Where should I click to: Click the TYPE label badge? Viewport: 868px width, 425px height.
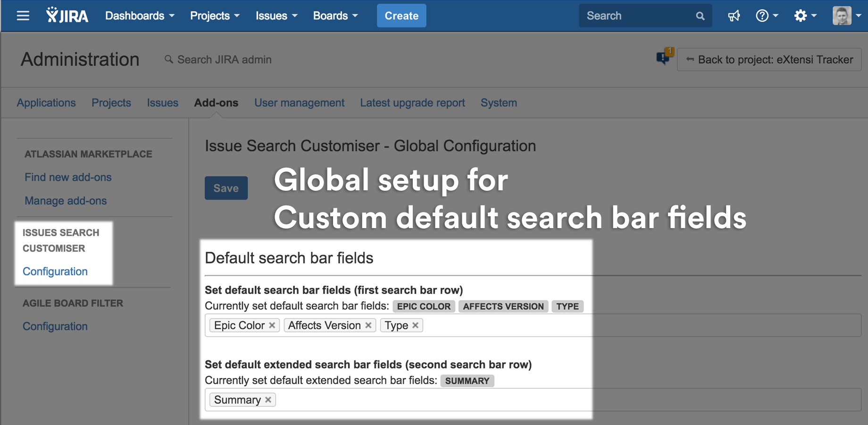pos(568,306)
